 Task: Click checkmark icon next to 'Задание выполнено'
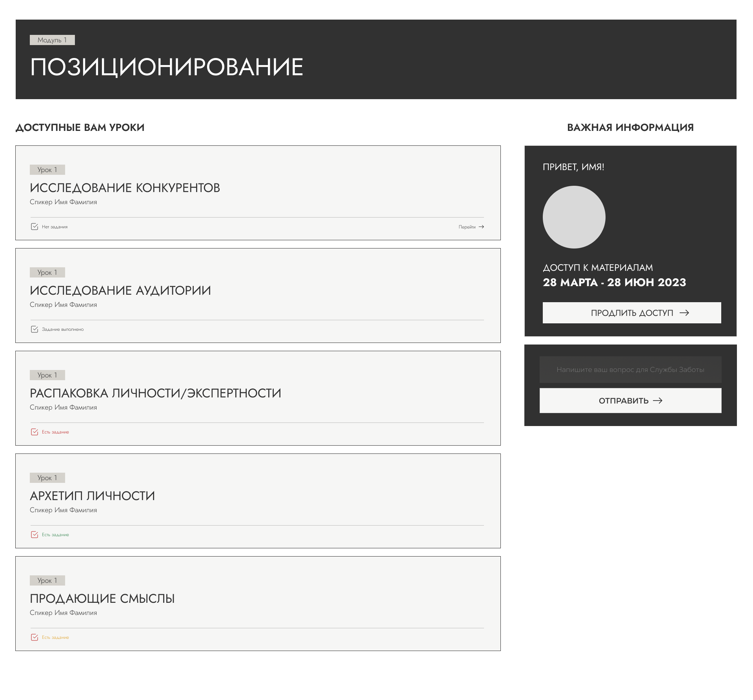point(35,329)
